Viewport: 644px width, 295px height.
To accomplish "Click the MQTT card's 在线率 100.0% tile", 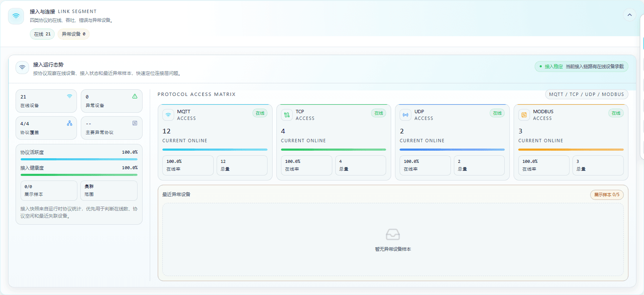I will tap(188, 165).
